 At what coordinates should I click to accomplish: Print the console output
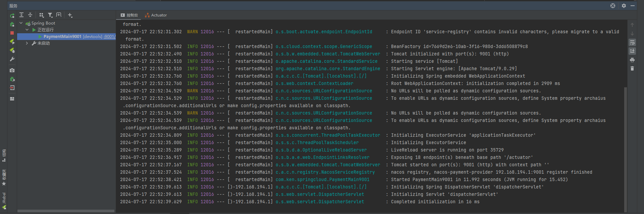click(632, 60)
